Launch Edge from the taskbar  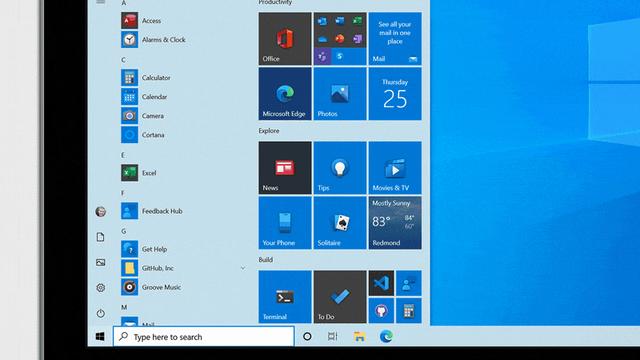tap(386, 337)
